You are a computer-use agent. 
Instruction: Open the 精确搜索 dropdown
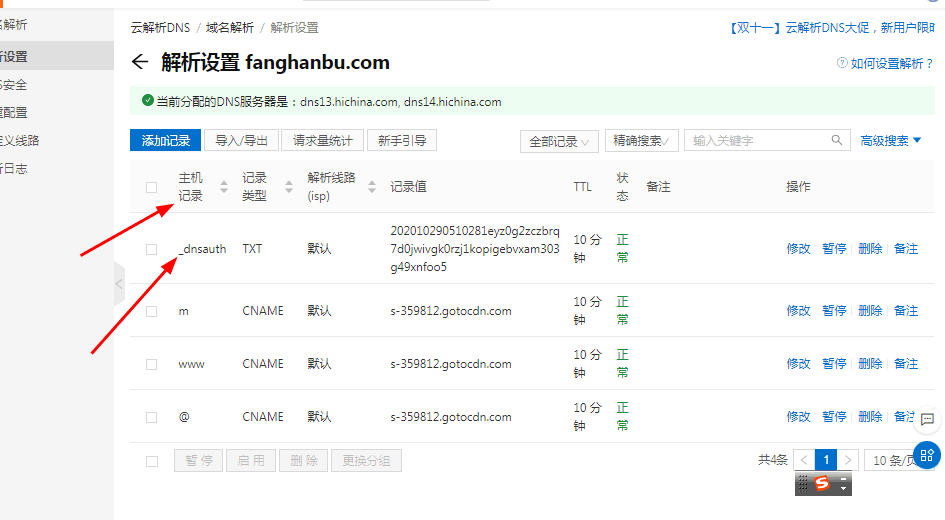coord(641,140)
